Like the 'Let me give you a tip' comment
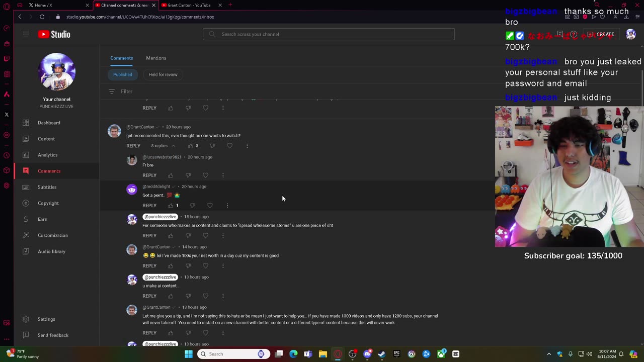The width and height of the screenshot is (644, 362). 171,333
